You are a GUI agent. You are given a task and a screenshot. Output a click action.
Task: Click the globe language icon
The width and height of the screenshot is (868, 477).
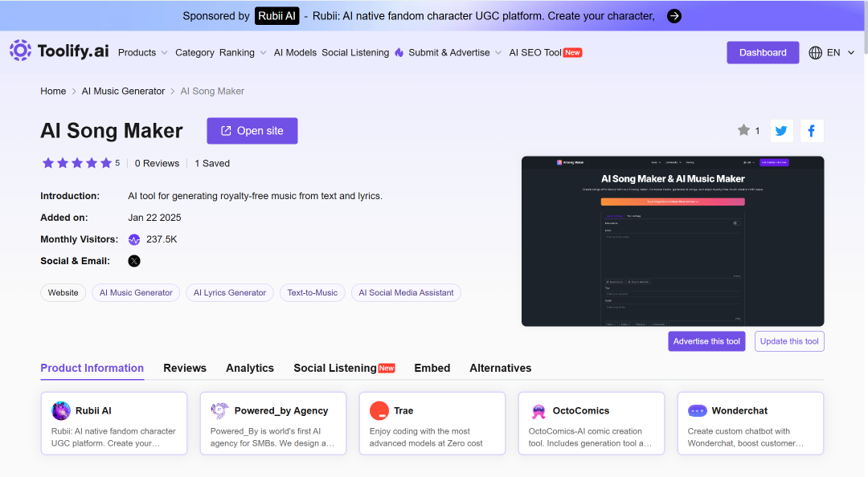tap(815, 52)
